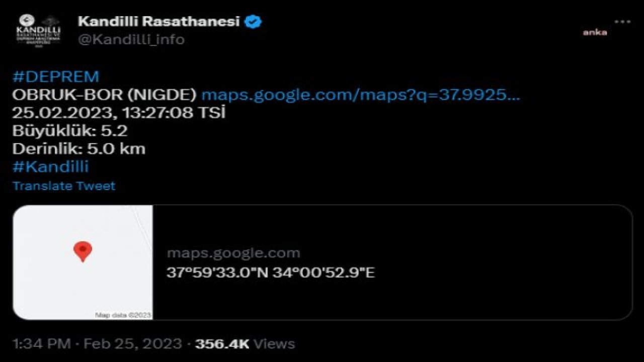Open maps.google.com link card domain
This screenshot has height=362, width=644.
click(x=233, y=253)
